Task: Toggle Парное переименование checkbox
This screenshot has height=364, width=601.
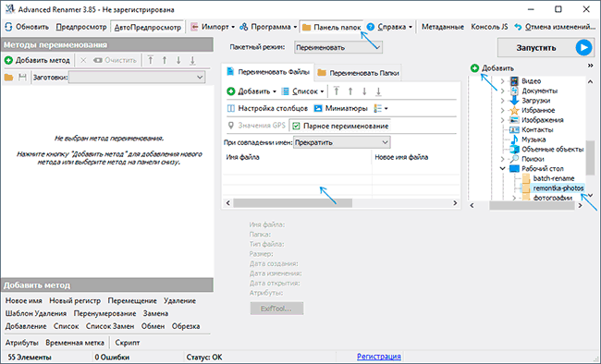Action: (340, 126)
